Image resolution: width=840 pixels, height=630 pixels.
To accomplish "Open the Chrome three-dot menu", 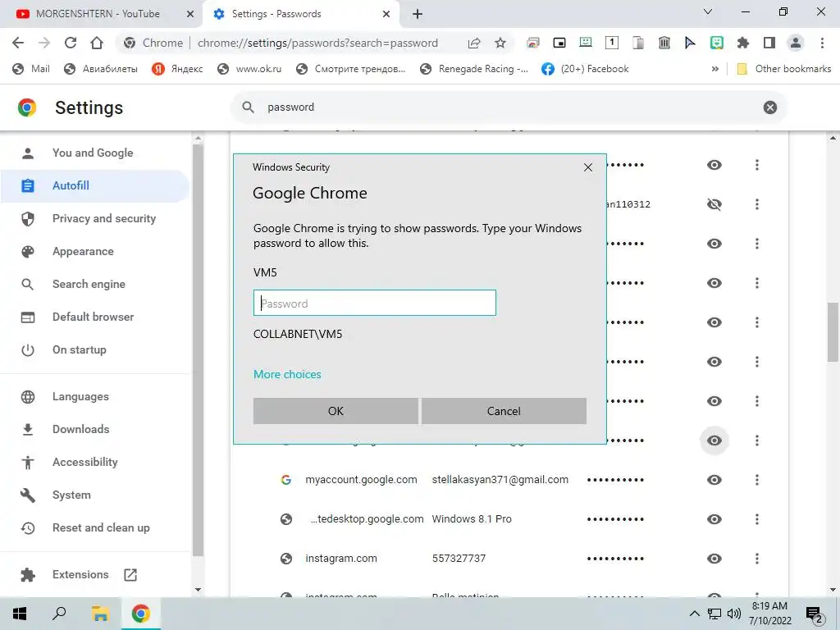I will point(822,43).
